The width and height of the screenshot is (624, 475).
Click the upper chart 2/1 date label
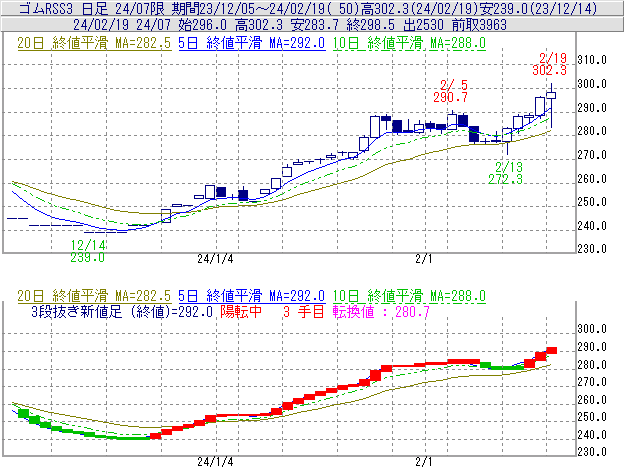pos(424,259)
